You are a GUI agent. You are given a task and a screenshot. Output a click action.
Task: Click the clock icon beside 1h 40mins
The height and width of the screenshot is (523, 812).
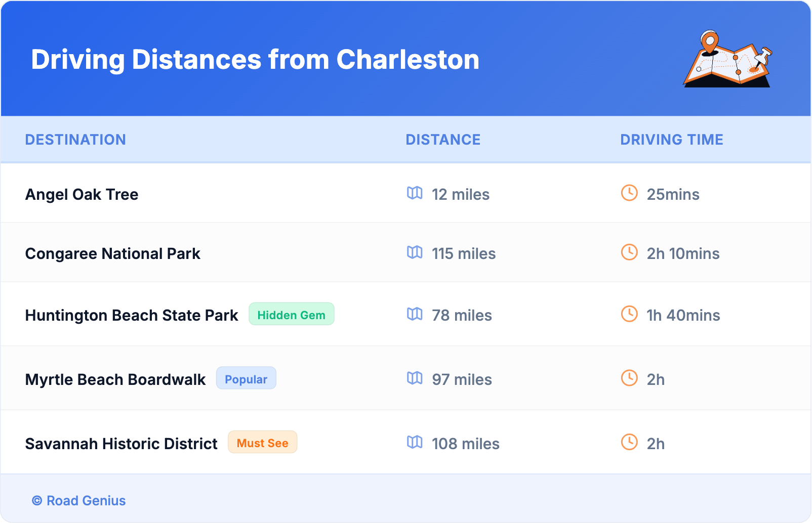pos(629,314)
